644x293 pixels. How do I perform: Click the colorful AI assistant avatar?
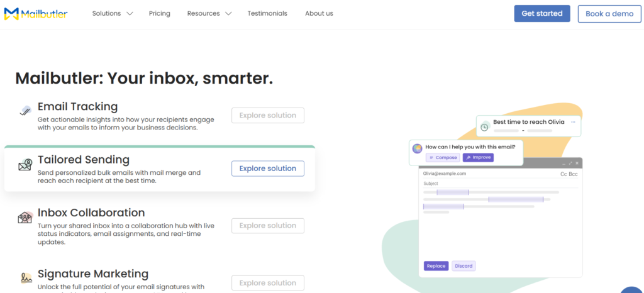(x=418, y=148)
